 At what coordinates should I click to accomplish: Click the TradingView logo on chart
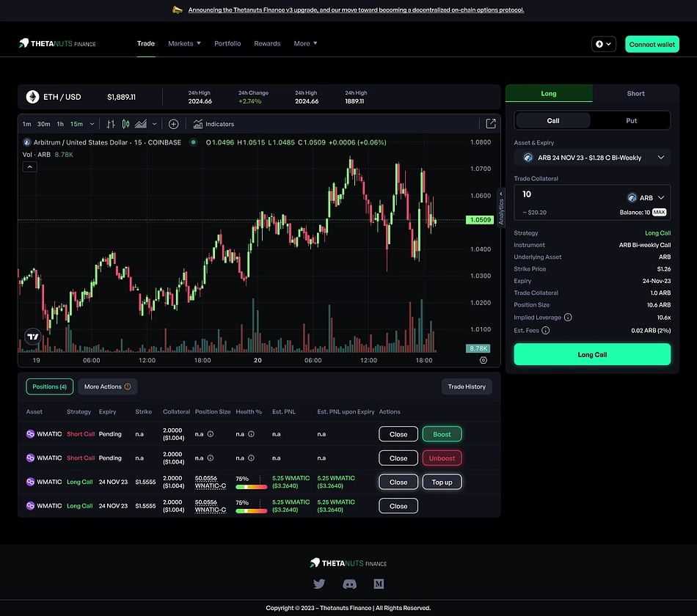(33, 337)
